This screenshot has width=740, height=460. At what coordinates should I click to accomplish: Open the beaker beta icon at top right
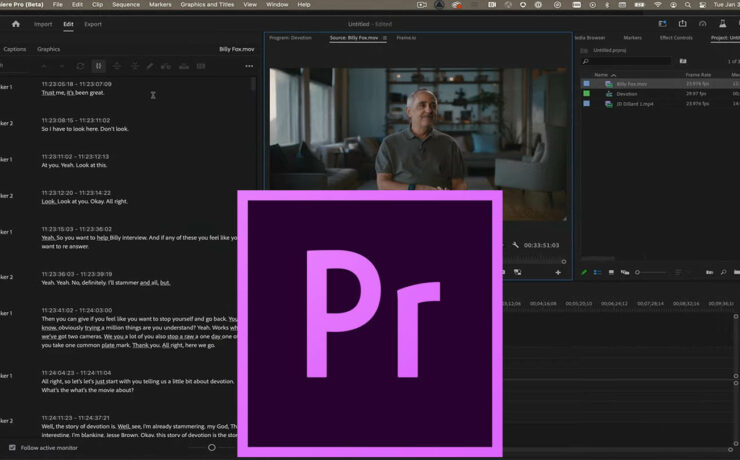tap(723, 24)
